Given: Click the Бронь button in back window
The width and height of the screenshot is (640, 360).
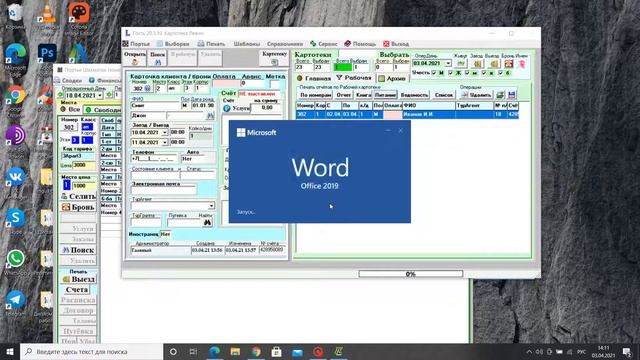Looking at the screenshot, I should point(78,207).
